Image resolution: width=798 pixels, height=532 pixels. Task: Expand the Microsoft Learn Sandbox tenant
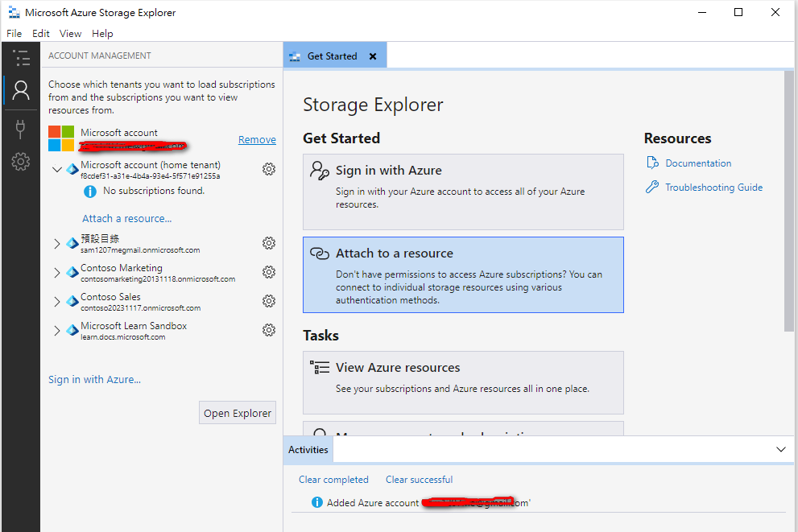click(57, 331)
